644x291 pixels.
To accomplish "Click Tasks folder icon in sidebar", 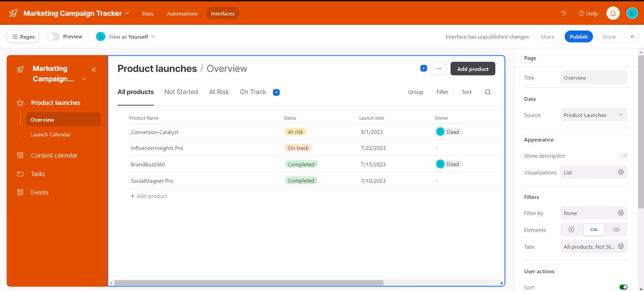I will click(20, 174).
